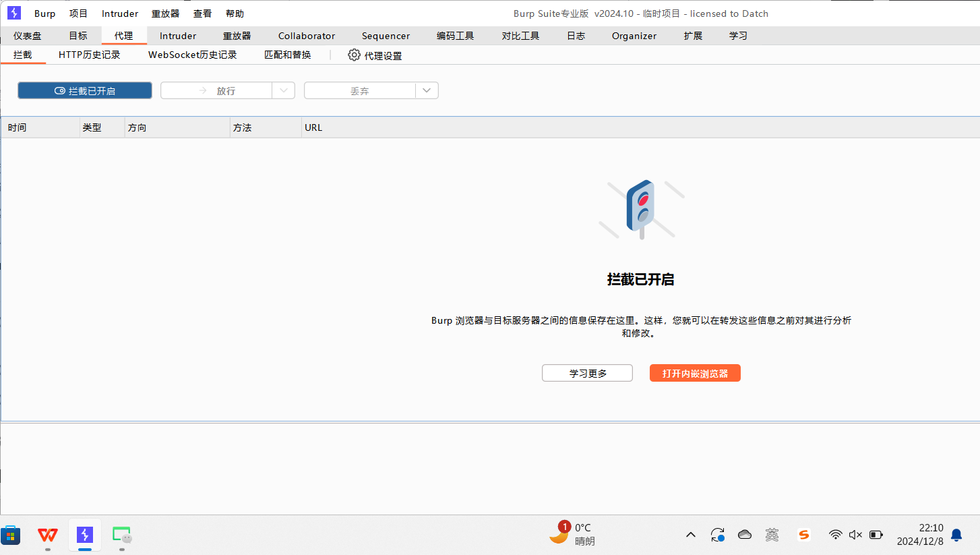This screenshot has height=555, width=980.
Task: Click the 丢弃 drop button
Action: point(360,90)
